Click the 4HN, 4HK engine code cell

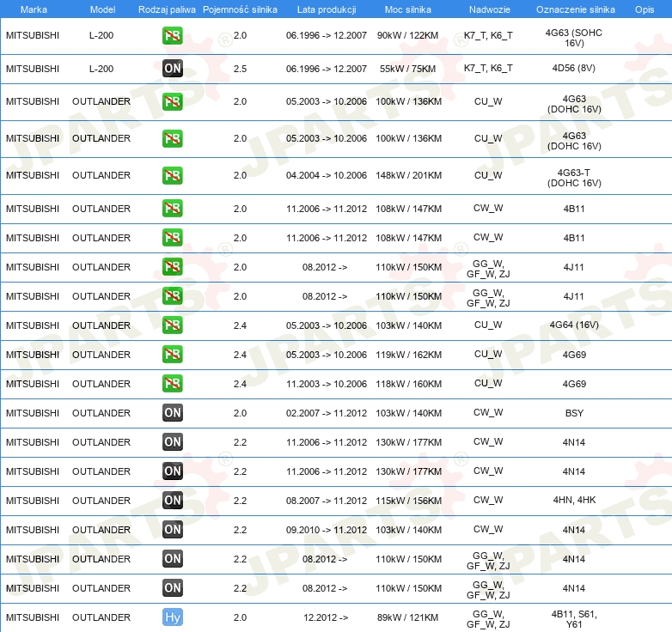(x=574, y=500)
